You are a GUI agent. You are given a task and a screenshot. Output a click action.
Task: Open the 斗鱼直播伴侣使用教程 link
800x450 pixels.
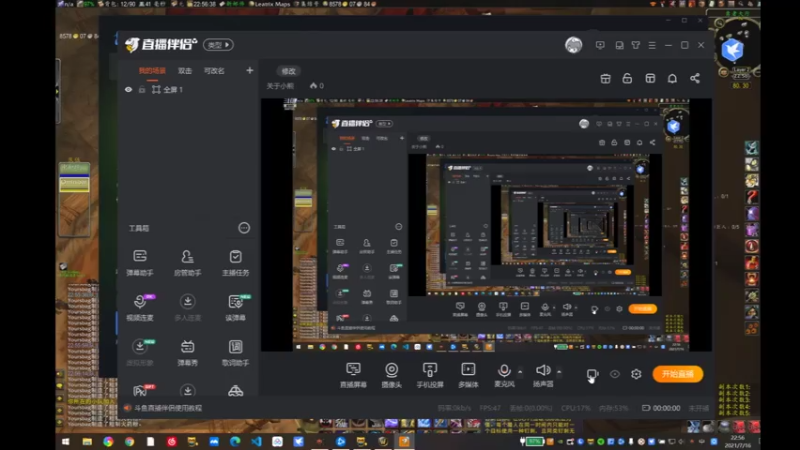pyautogui.click(x=168, y=408)
